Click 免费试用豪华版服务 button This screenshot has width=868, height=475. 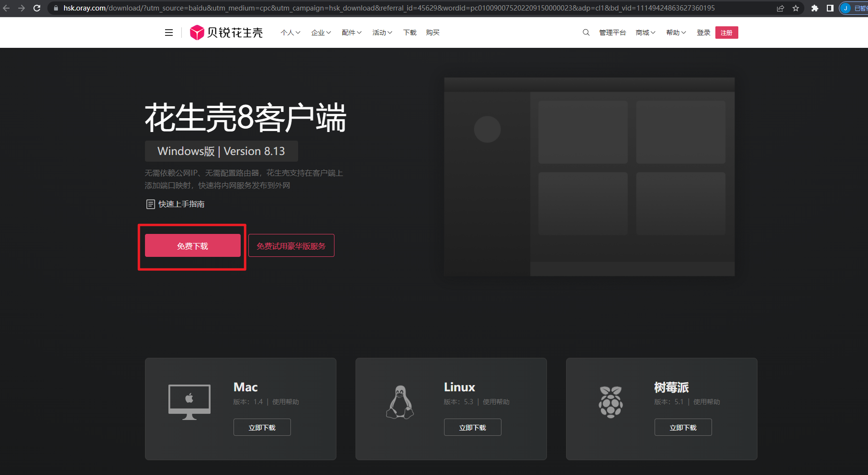pyautogui.click(x=291, y=245)
